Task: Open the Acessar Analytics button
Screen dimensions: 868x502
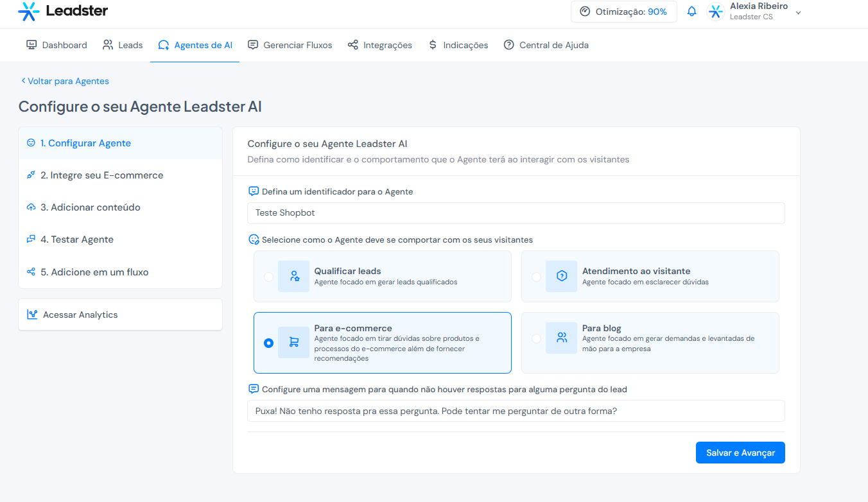Action: click(121, 315)
